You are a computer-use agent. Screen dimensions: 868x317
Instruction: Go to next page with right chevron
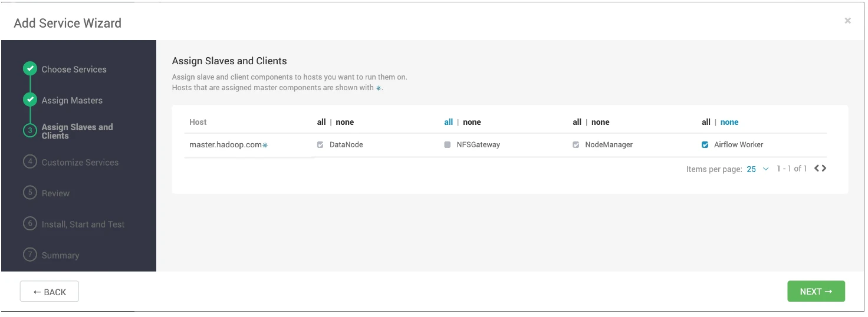point(824,169)
